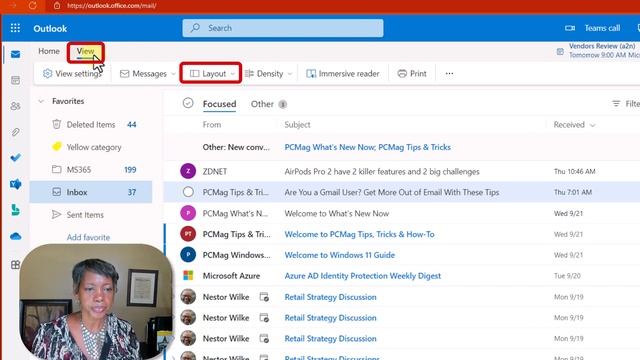Click the PCMag Windows sender avatar

[x=188, y=255]
